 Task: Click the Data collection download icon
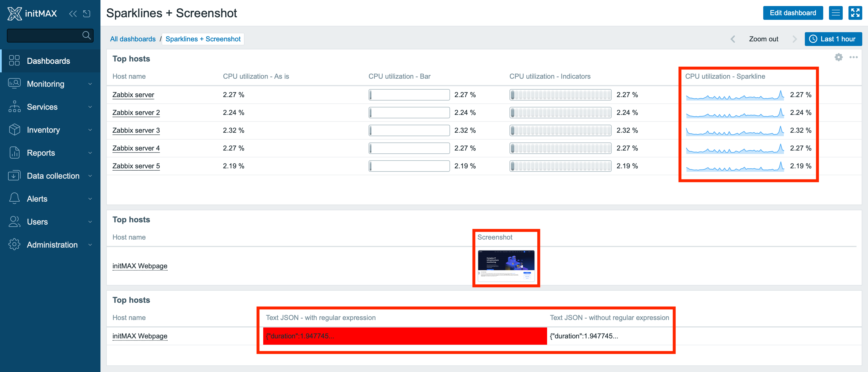[x=14, y=176]
